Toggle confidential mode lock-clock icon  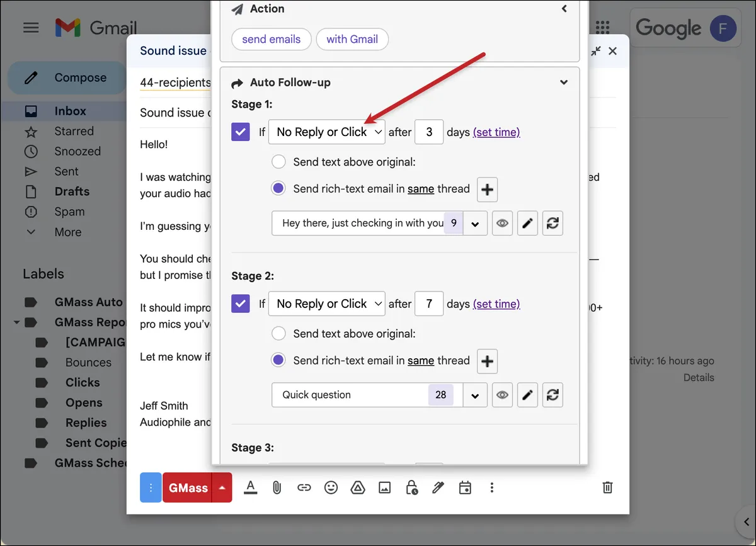pyautogui.click(x=411, y=487)
